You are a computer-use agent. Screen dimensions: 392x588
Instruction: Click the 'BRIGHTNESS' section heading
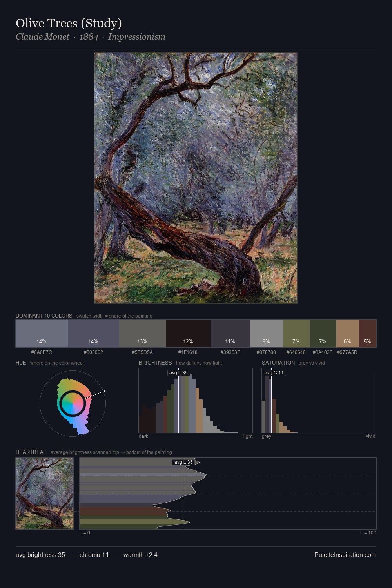coord(155,363)
